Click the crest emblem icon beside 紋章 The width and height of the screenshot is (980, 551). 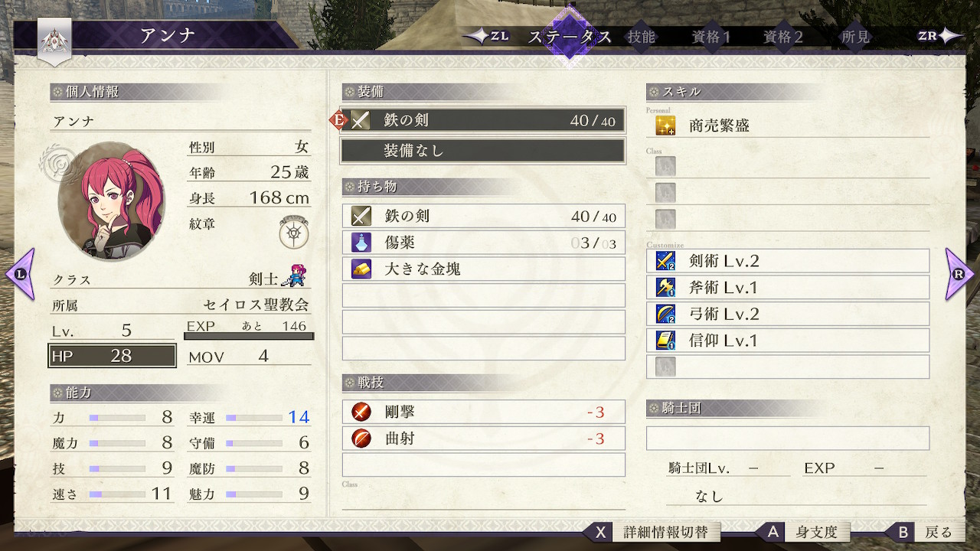click(x=294, y=232)
